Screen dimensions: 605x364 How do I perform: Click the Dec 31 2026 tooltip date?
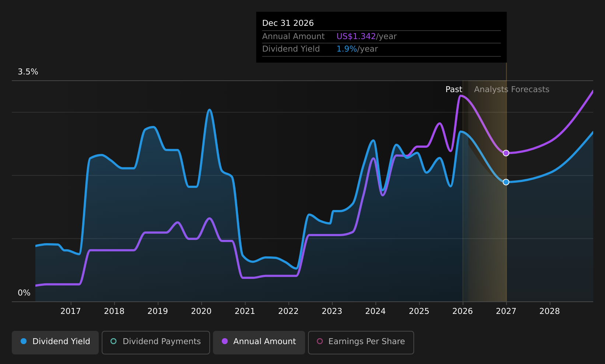click(x=288, y=23)
